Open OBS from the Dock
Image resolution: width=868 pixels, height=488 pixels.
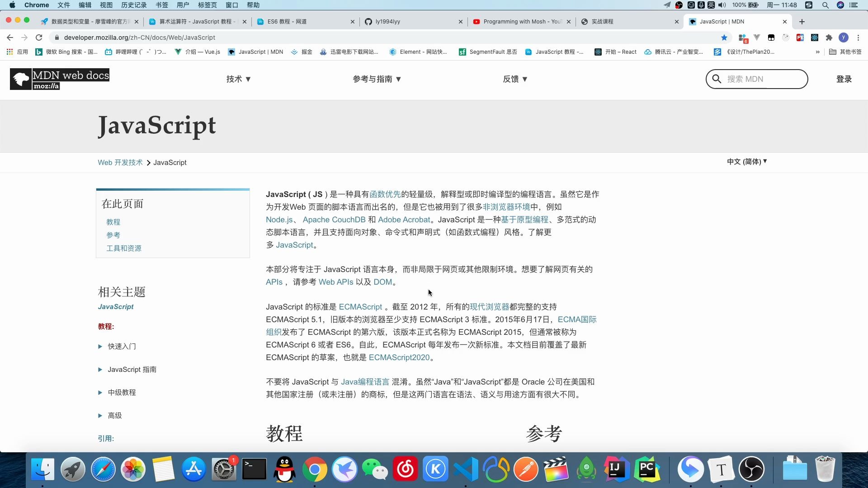point(751,469)
